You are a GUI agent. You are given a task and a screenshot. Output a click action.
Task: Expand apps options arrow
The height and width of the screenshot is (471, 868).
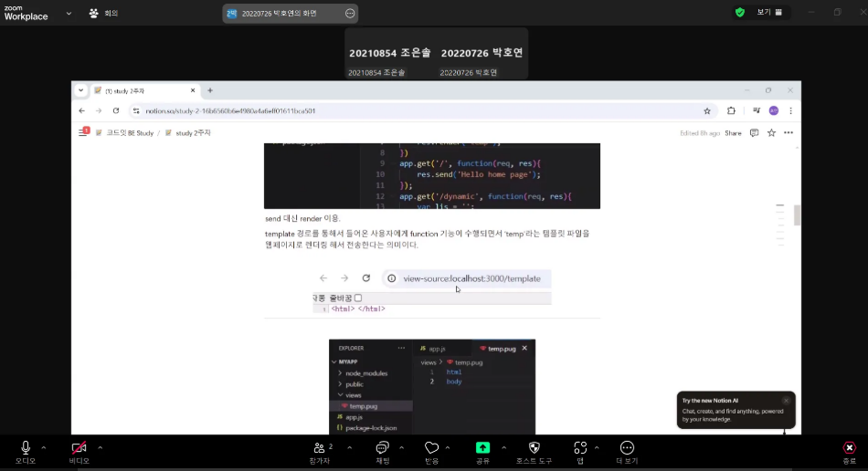(597, 448)
